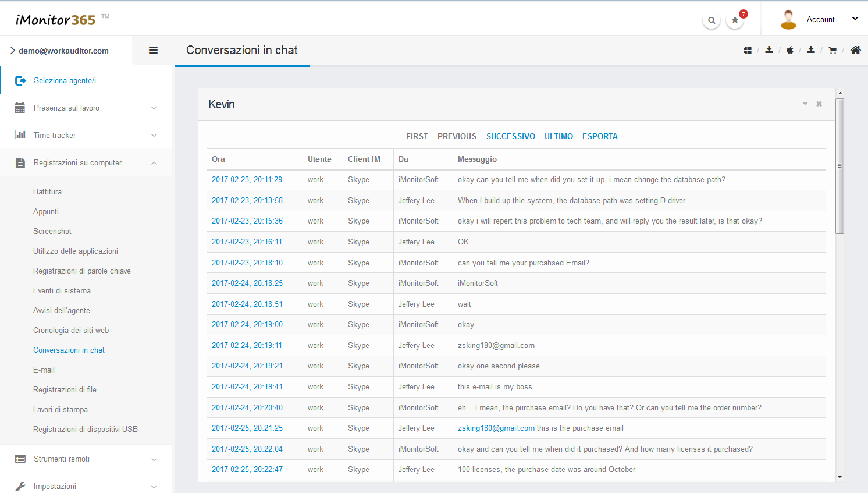Click the search magnifier icon
Screen dimensions: 868x493
pos(711,20)
